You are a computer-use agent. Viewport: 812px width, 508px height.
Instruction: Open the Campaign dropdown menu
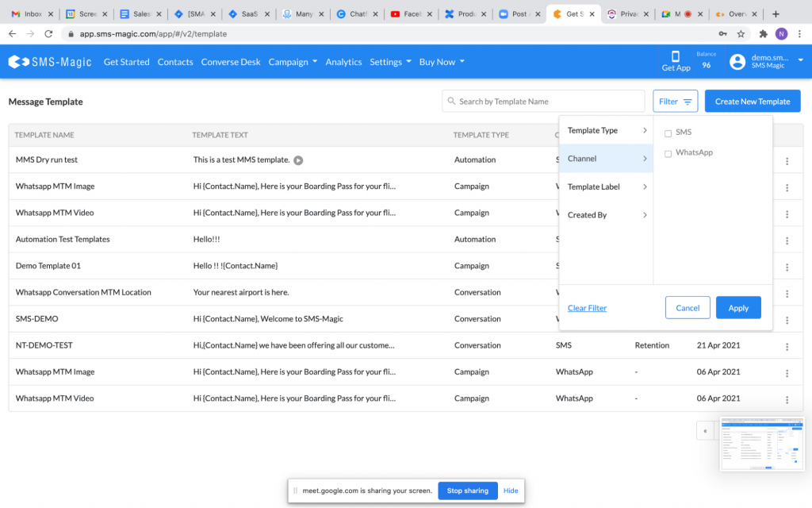click(x=293, y=62)
